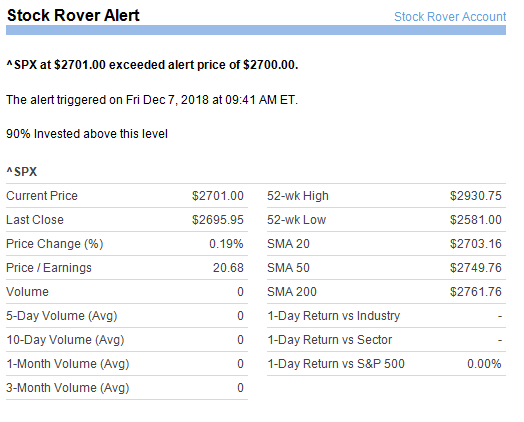Viewport: 524px width, 422px height.
Task: Click the 1-Day Return vs Industry label
Action: [334, 316]
